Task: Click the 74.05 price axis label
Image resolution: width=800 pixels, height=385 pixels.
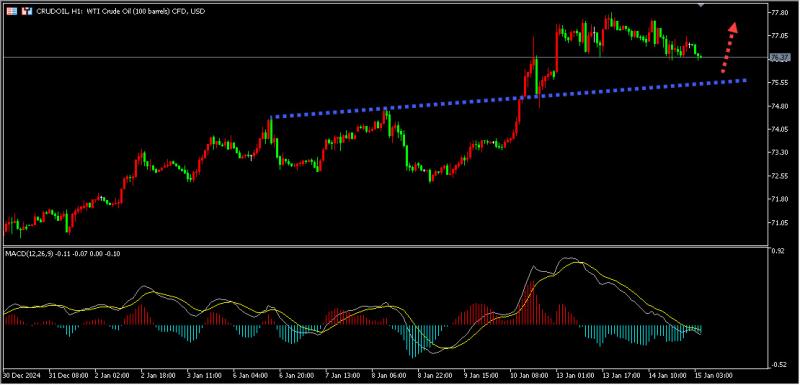Action: click(x=779, y=130)
